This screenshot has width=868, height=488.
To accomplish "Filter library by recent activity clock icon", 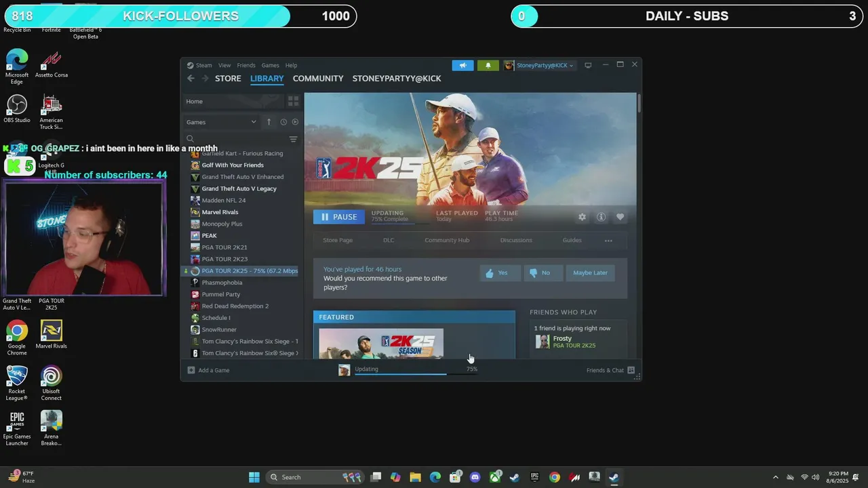I will (283, 122).
